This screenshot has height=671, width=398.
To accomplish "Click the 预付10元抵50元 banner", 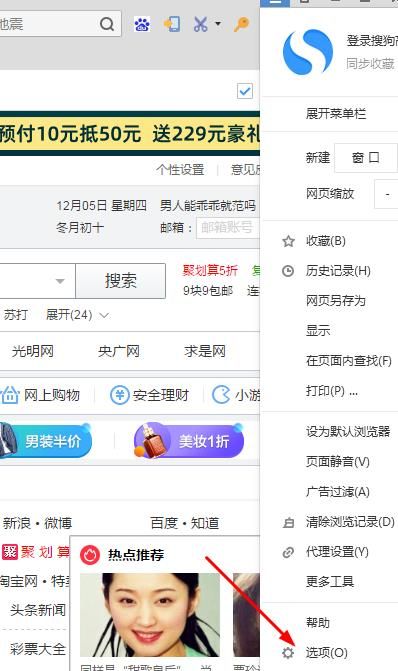I will tap(130, 134).
